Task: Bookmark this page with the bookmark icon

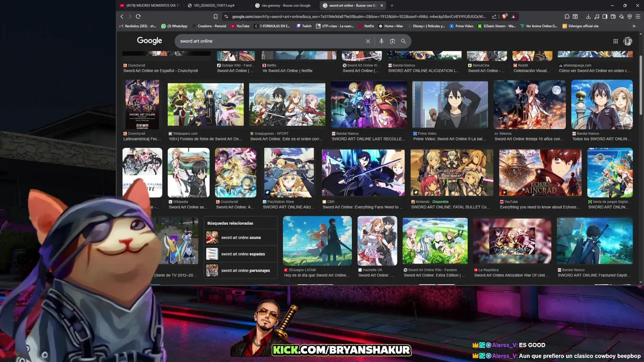Action: [x=215, y=16]
